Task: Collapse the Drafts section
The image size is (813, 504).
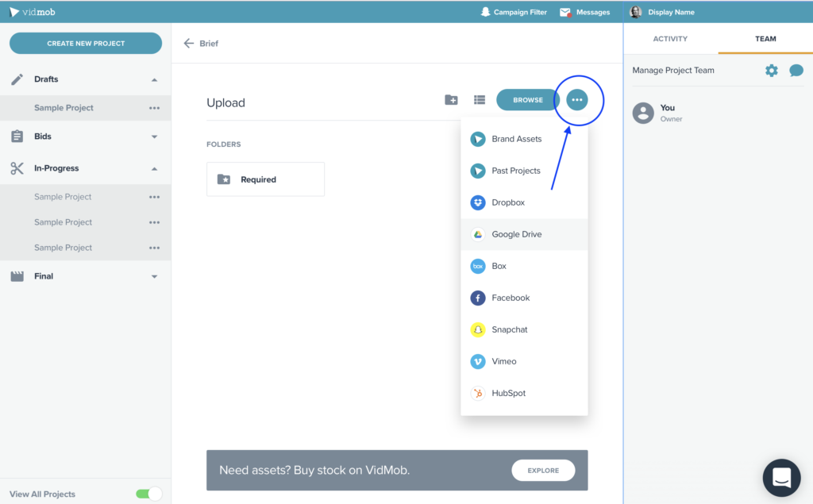Action: 154,80
